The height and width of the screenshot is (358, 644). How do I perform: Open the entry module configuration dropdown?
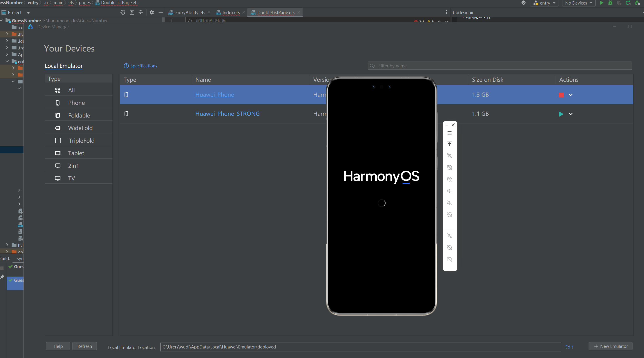point(544,3)
